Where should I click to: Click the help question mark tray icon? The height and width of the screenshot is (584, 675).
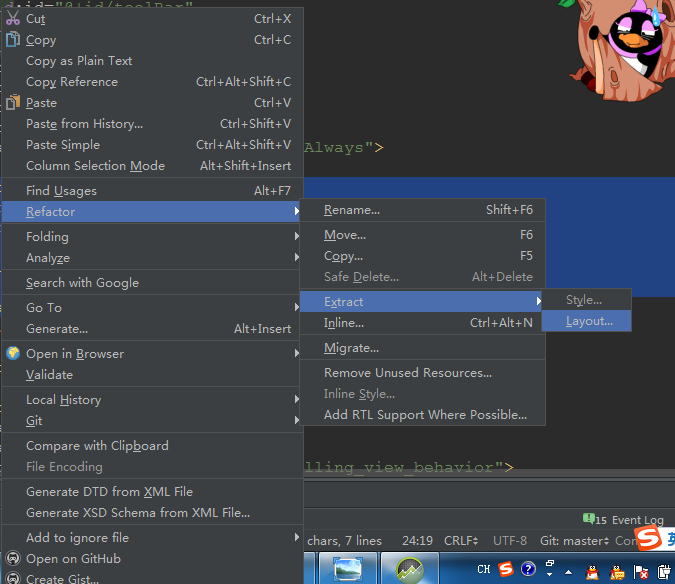click(x=528, y=569)
